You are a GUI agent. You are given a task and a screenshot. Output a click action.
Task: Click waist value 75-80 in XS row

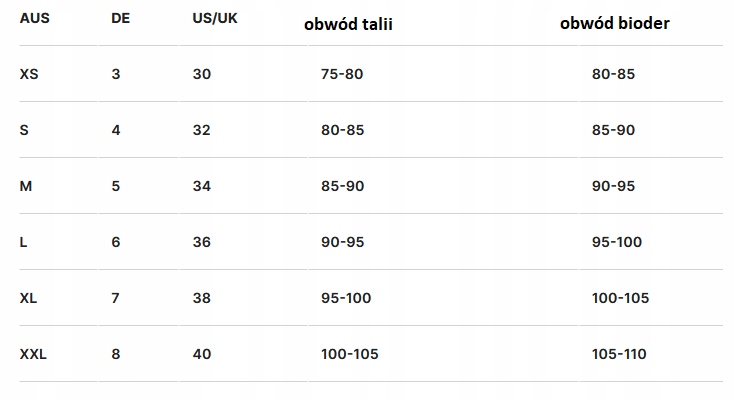[342, 74]
